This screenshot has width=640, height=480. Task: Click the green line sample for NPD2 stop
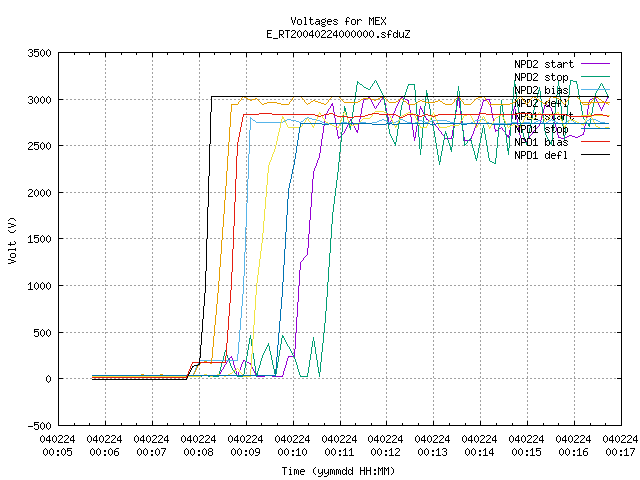(x=596, y=77)
